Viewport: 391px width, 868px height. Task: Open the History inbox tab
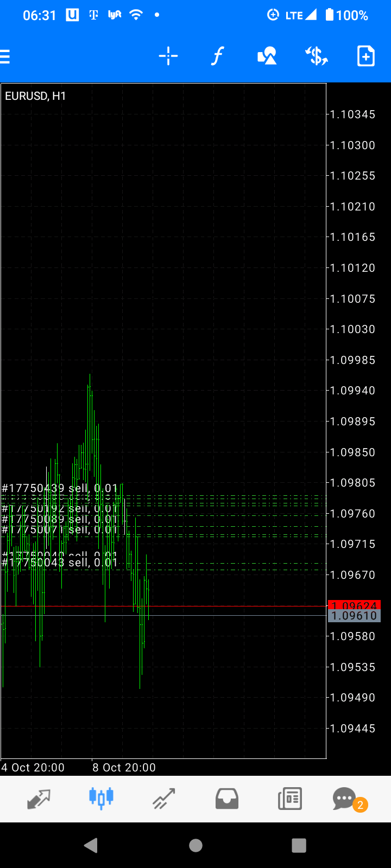[x=226, y=799]
